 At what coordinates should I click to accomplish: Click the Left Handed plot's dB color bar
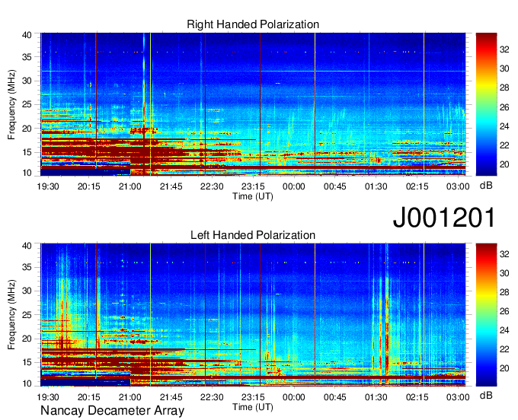pos(486,315)
